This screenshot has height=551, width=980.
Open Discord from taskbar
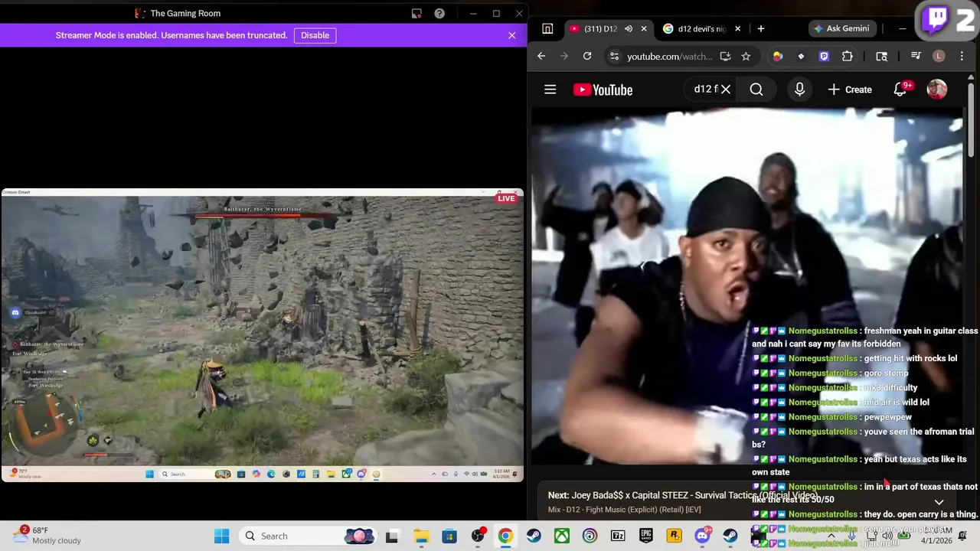point(702,536)
